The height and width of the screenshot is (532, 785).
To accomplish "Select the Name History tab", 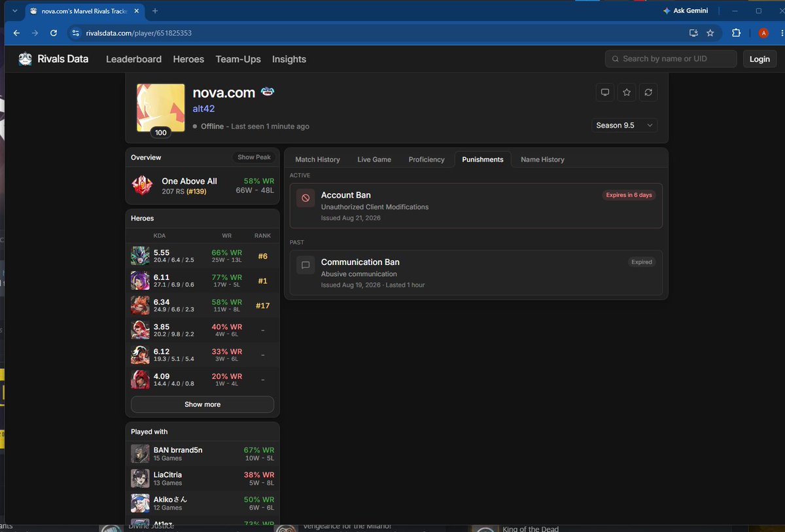I will pos(542,159).
